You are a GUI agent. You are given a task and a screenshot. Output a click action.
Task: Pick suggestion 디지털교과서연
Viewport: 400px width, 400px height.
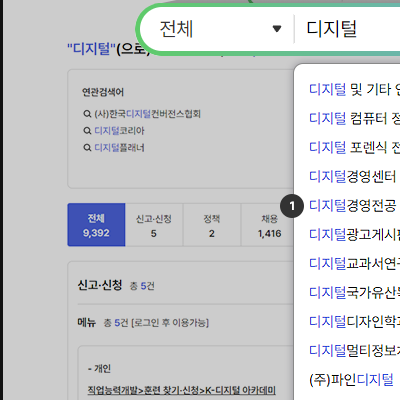pos(354,263)
